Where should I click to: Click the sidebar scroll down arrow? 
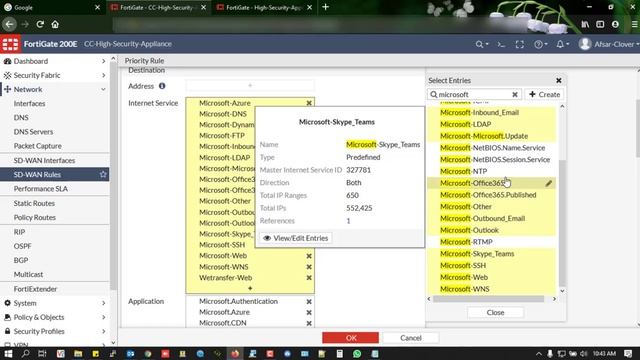(x=113, y=343)
